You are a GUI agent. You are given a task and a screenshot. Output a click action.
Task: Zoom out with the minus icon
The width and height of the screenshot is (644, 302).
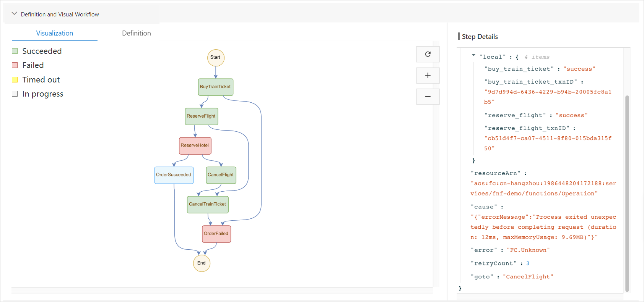tap(428, 97)
